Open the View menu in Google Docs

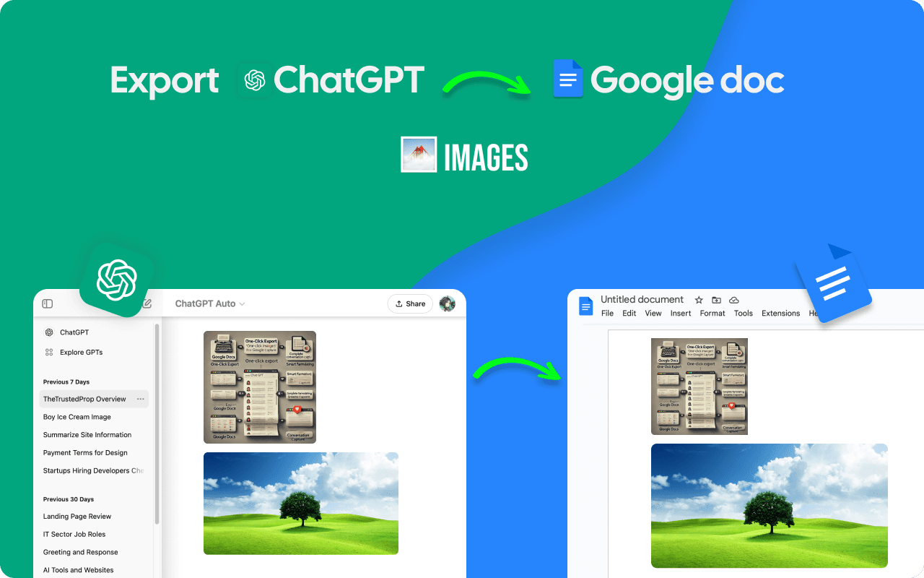(653, 314)
